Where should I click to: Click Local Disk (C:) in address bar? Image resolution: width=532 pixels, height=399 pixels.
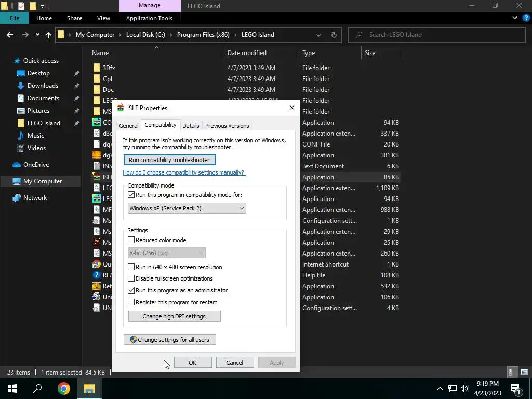point(145,35)
